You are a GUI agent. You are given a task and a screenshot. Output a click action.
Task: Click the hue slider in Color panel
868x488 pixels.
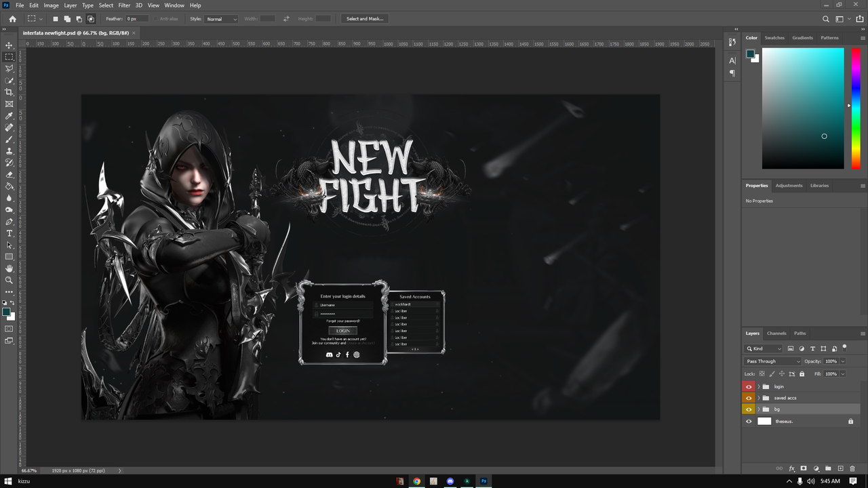click(856, 108)
